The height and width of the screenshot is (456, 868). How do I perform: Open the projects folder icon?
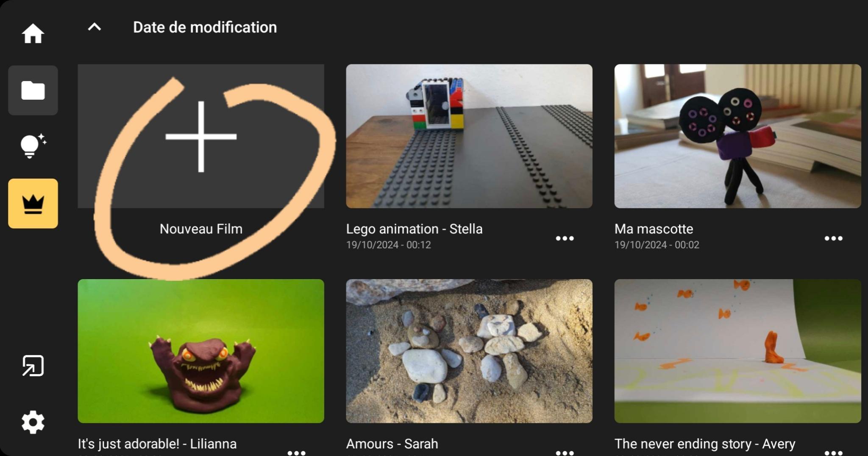tap(33, 90)
